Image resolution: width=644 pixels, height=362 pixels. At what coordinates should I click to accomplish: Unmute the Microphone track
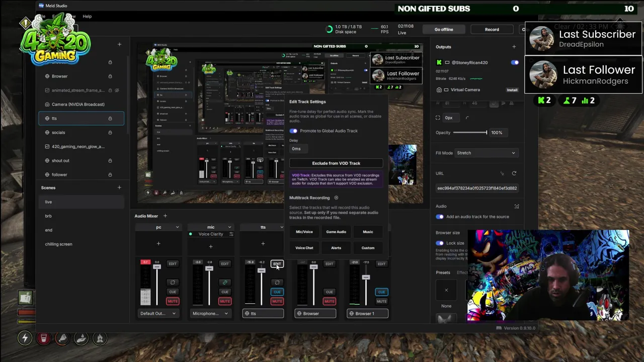coord(225,301)
